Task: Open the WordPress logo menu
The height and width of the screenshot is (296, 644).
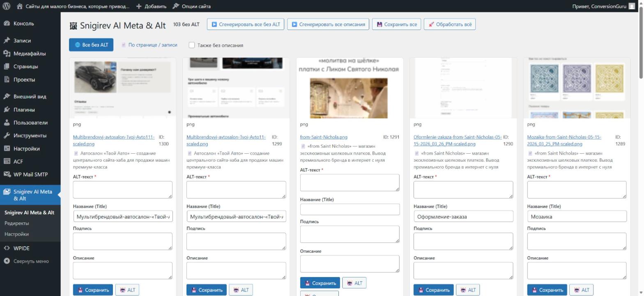Action: pyautogui.click(x=6, y=6)
